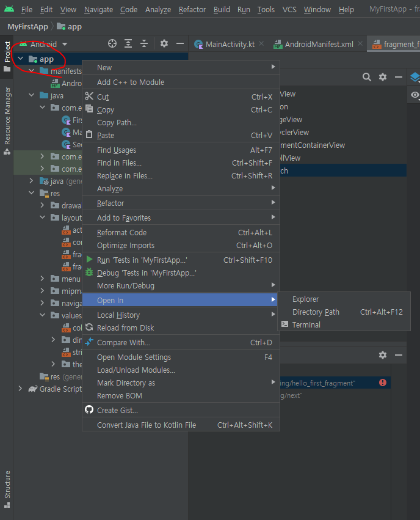Choose Cut from the context menu

pyautogui.click(x=181, y=97)
